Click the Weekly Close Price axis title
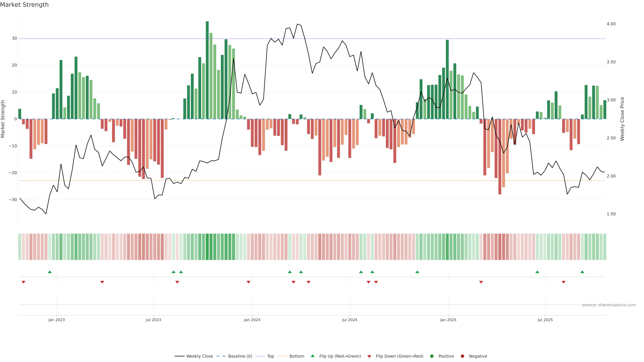Image resolution: width=644 pixels, height=362 pixels. 622,119
